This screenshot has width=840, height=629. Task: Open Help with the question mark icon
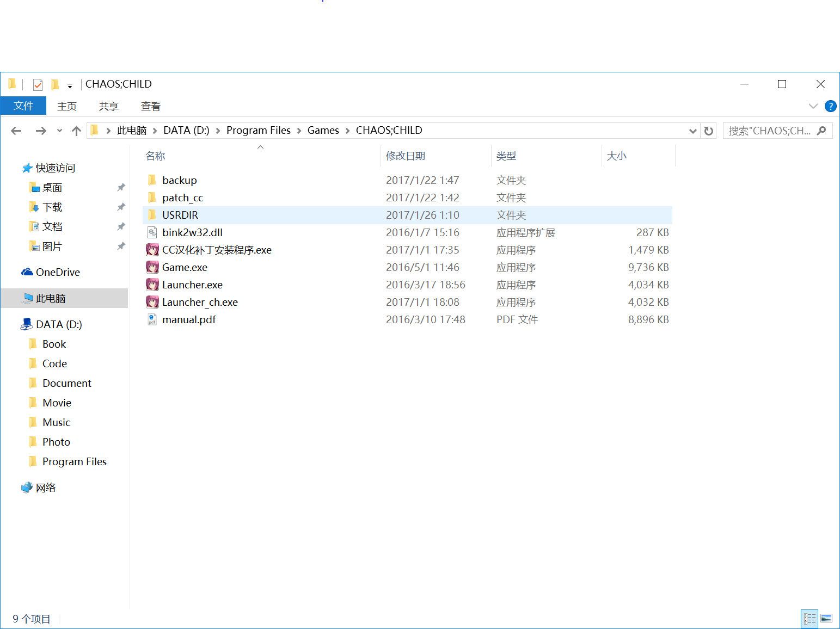point(830,106)
